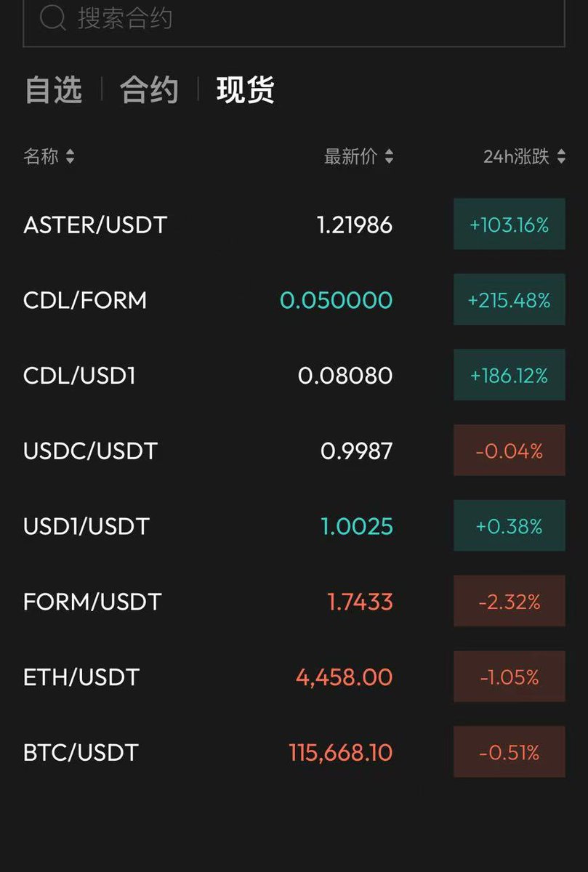
Task: Sort by 最新价 column arrows
Action: [x=389, y=156]
